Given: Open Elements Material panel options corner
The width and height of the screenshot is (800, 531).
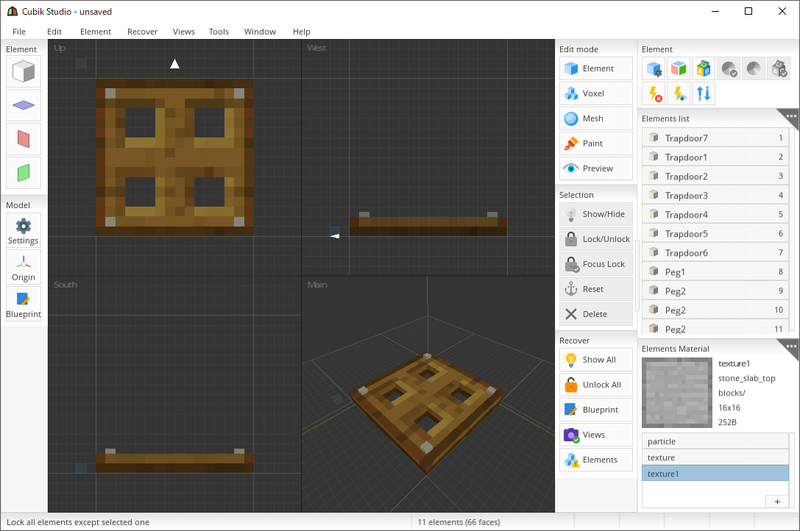Looking at the screenshot, I should click(x=790, y=346).
